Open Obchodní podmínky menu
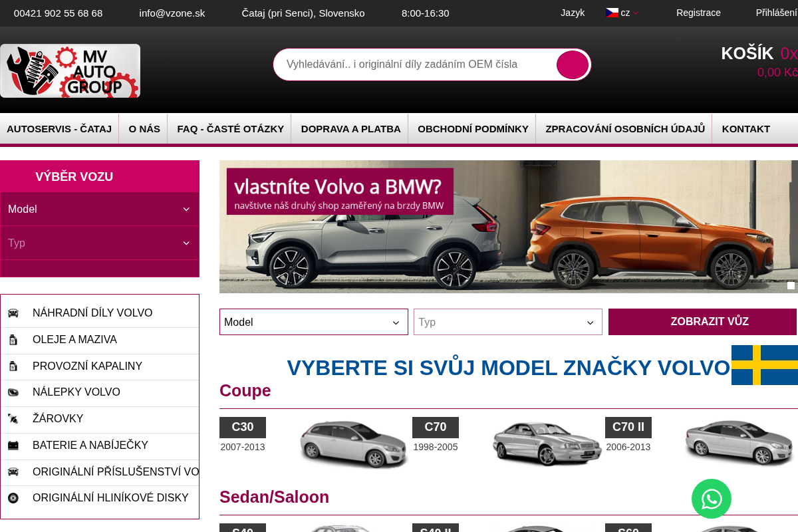The width and height of the screenshot is (798, 532). tap(473, 129)
